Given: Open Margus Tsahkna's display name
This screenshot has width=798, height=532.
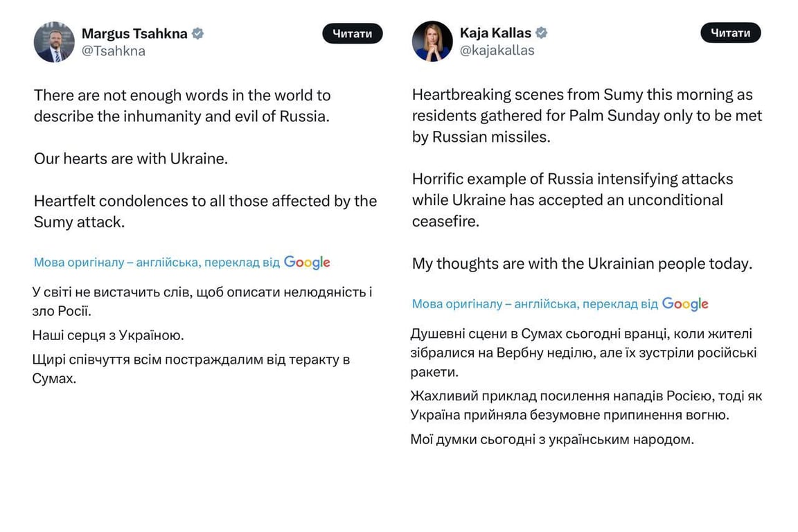Looking at the screenshot, I should tap(136, 33).
